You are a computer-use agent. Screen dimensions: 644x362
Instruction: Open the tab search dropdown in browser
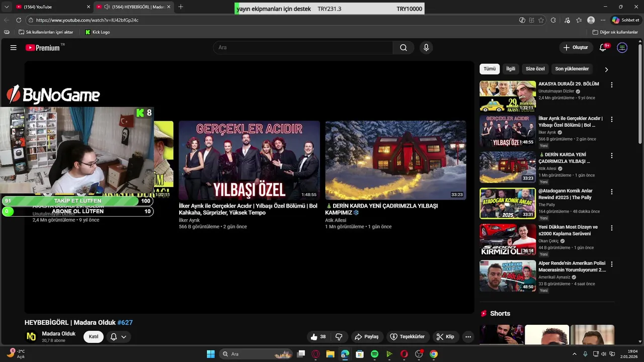click(x=7, y=7)
